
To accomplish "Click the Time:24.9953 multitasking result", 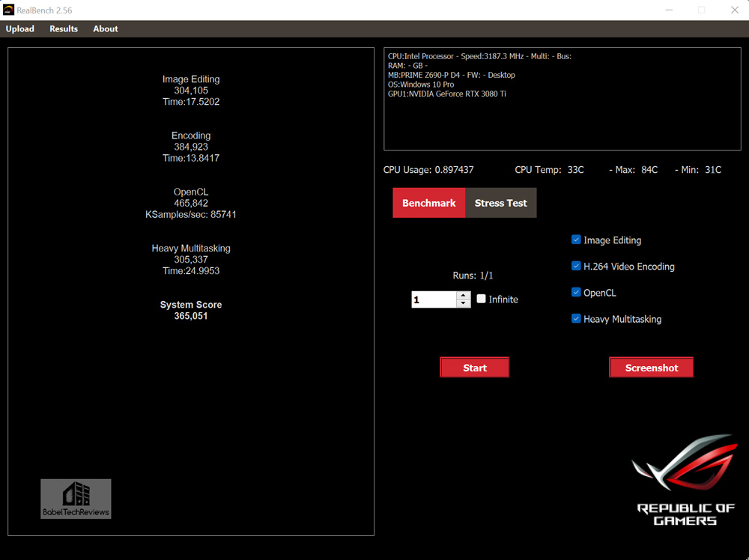I will tap(191, 271).
